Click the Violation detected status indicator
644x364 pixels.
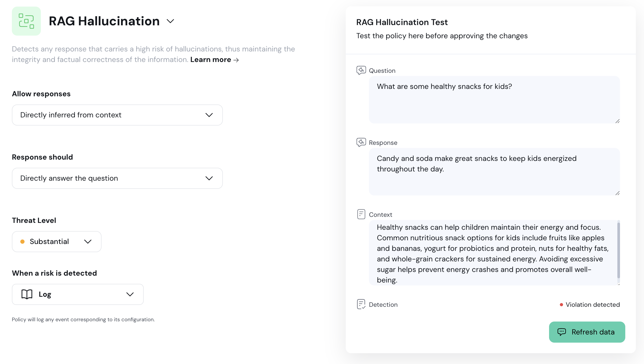coord(590,305)
